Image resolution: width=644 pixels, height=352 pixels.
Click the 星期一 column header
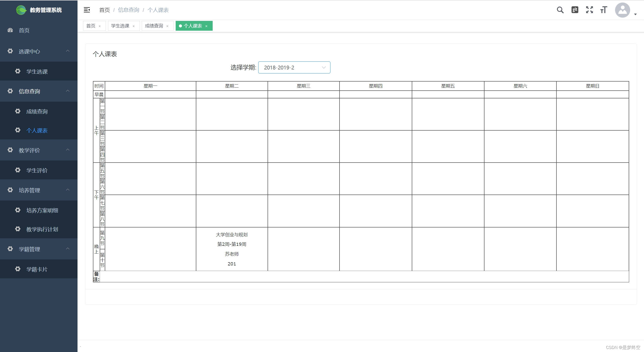point(150,86)
